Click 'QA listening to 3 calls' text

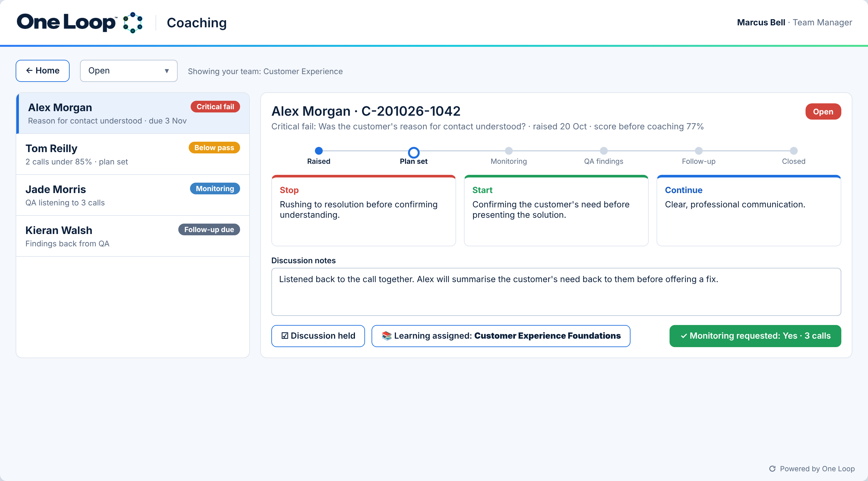pyautogui.click(x=65, y=203)
